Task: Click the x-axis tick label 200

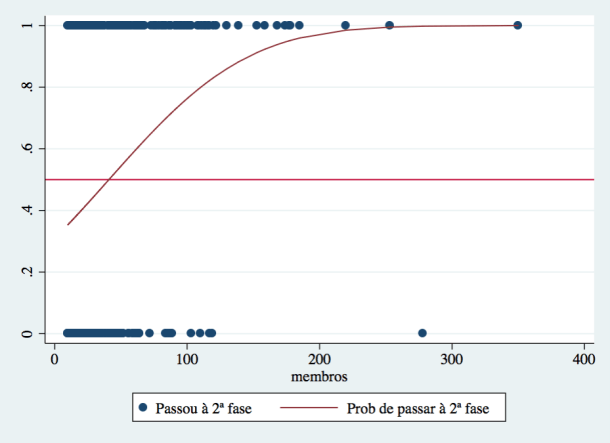Action: (x=319, y=360)
